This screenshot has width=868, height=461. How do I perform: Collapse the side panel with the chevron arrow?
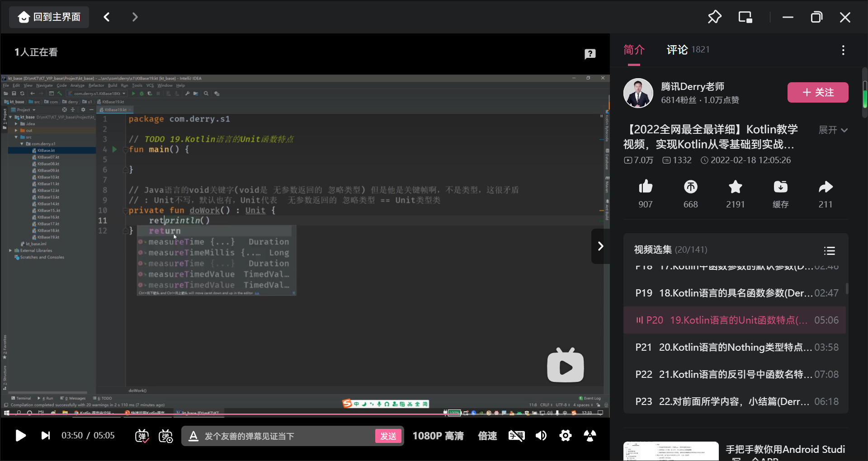(x=600, y=246)
